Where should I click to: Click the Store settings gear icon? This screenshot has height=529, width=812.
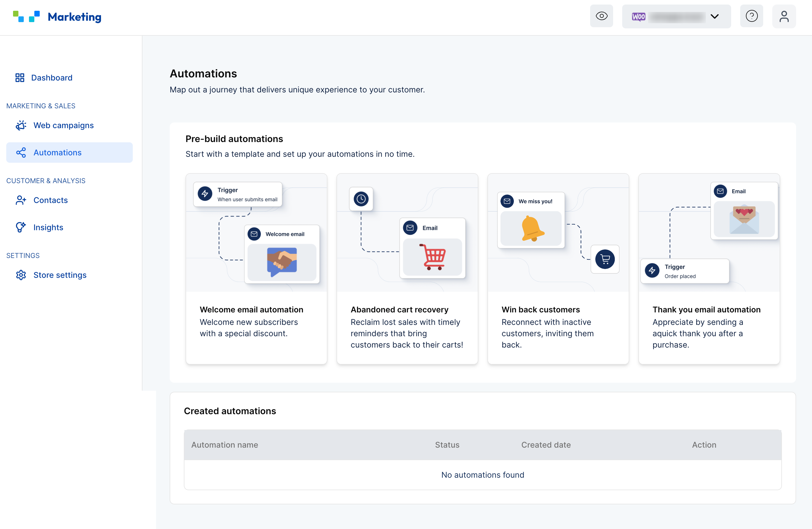pyautogui.click(x=21, y=275)
